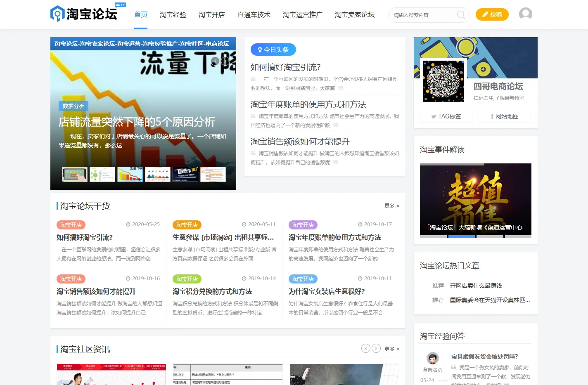Open the 淘宝运营推广 nav item

point(303,14)
